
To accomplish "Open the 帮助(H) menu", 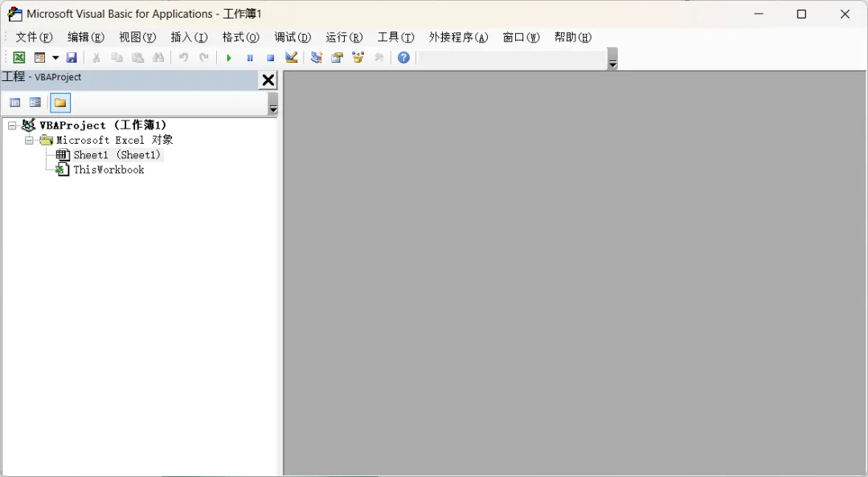I will point(573,37).
